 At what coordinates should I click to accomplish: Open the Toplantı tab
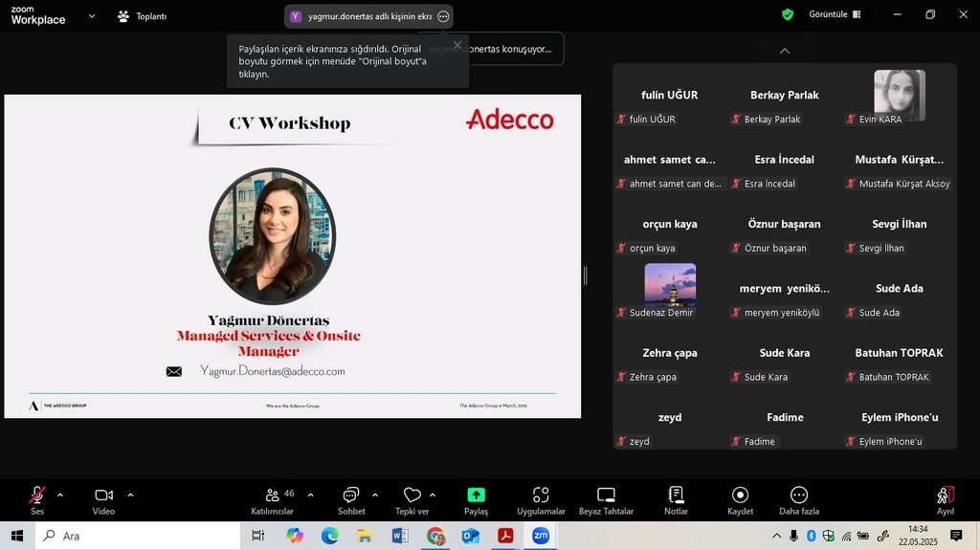point(143,16)
